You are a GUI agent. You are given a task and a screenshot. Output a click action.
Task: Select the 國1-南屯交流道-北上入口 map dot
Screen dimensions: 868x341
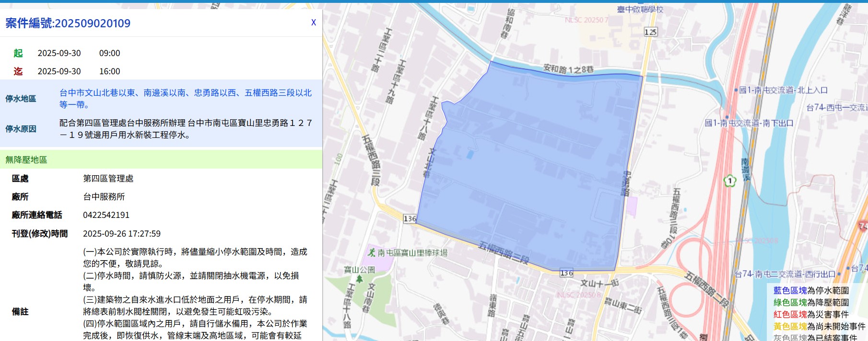[736, 90]
